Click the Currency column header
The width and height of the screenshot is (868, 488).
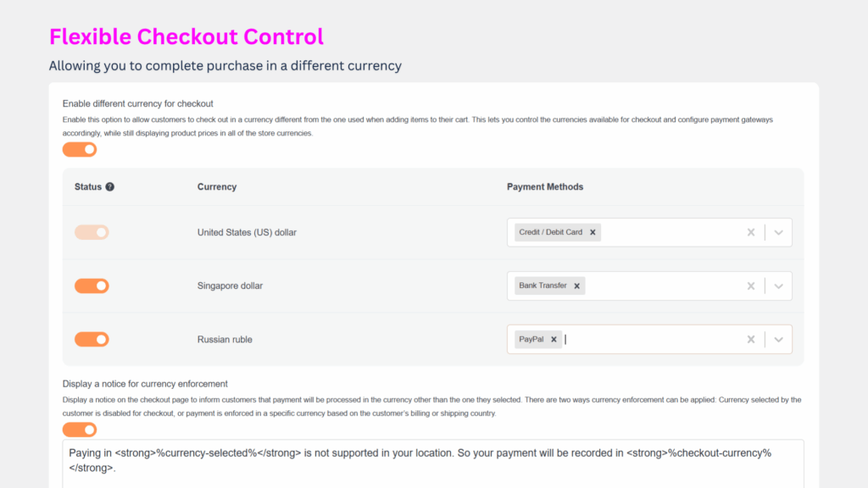[217, 186]
